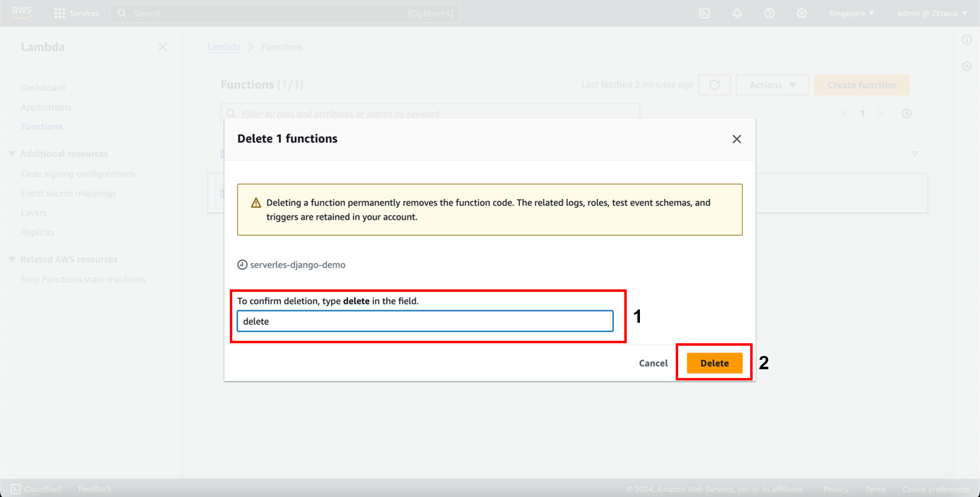980x497 pixels.
Task: Open the history clock icon on right edge
Action: [967, 66]
